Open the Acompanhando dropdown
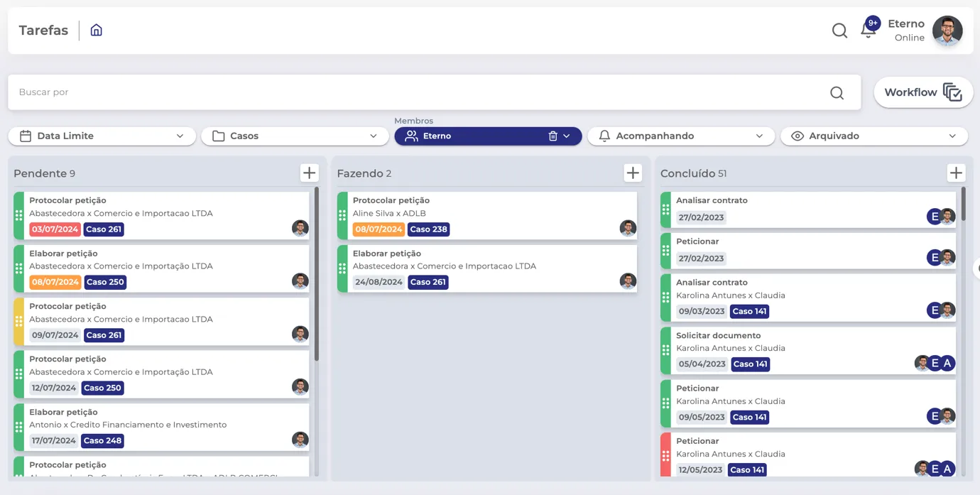Viewport: 980px width, 495px height. 761,136
